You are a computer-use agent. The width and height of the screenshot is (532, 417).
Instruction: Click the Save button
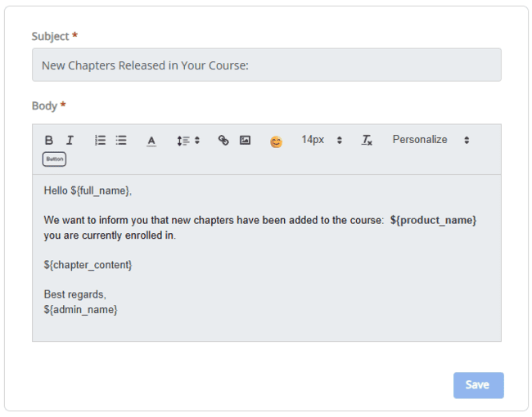[478, 385]
